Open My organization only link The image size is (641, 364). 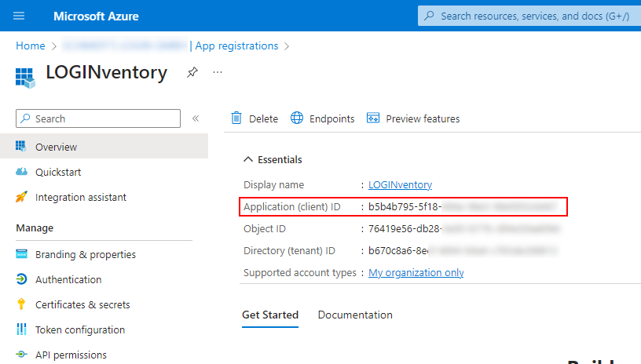[416, 272]
